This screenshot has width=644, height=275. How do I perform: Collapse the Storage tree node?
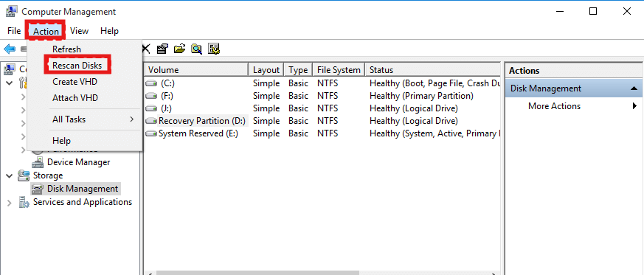pyautogui.click(x=10, y=175)
